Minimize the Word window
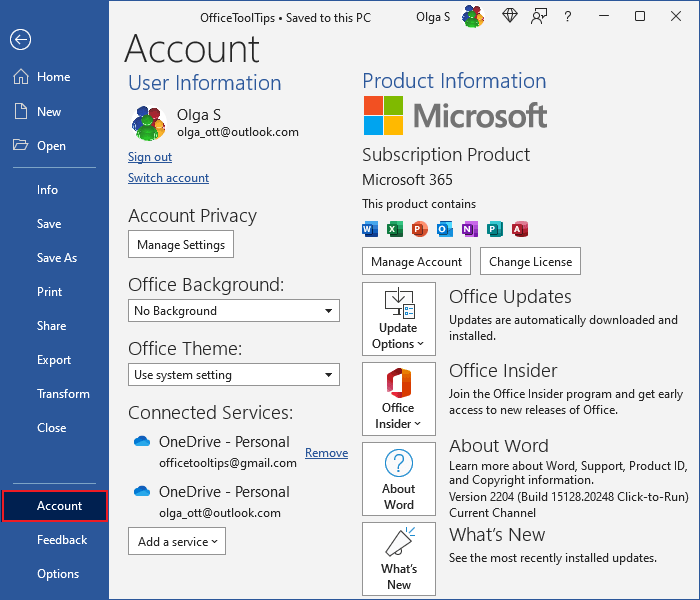Viewport: 700px width, 600px height. 604,17
